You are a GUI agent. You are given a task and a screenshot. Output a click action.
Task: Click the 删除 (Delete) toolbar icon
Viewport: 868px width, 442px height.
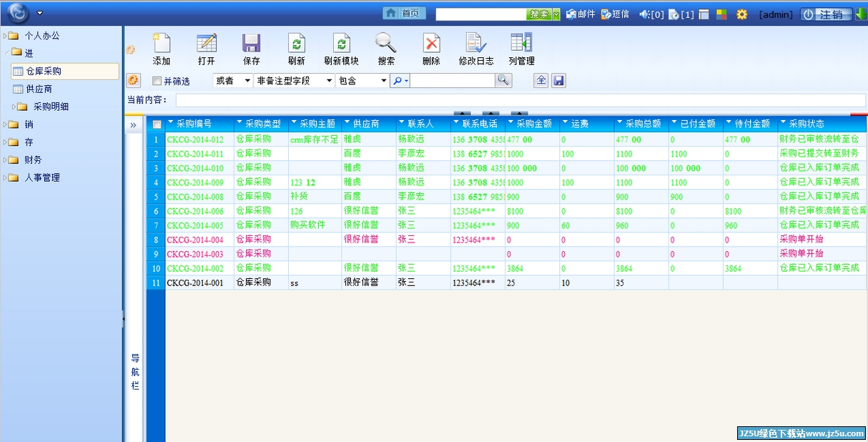tap(431, 44)
